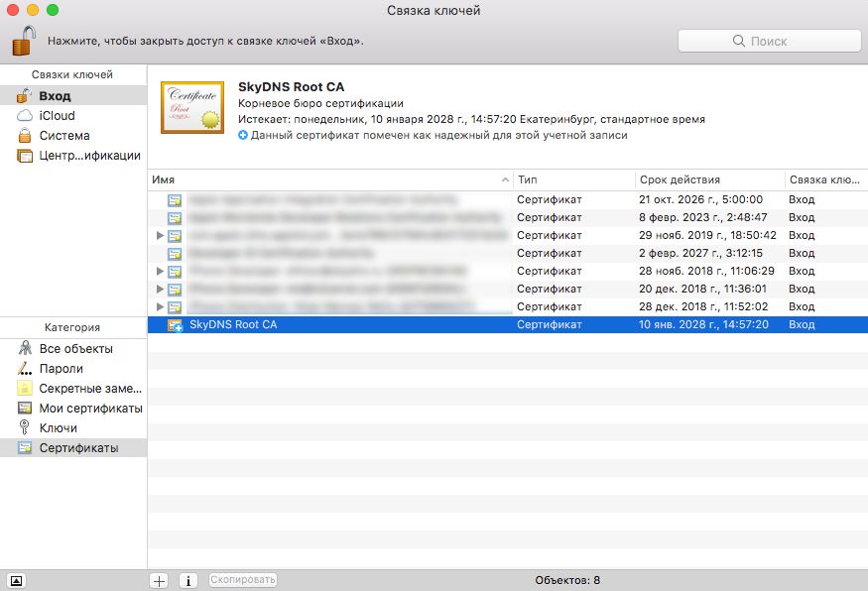Image resolution: width=868 pixels, height=591 pixels.
Task: Click the keys icon next to Все объекты
Action: point(25,348)
